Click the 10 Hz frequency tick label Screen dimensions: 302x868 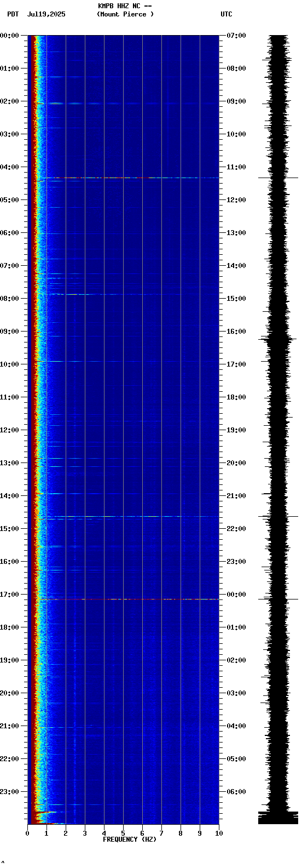tap(219, 833)
